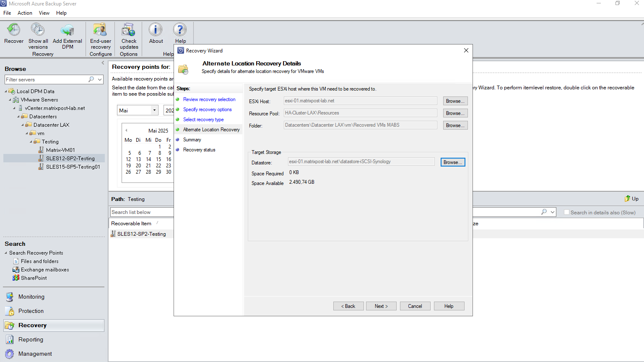Click Show all versions icon
644x362 pixels.
(38, 30)
